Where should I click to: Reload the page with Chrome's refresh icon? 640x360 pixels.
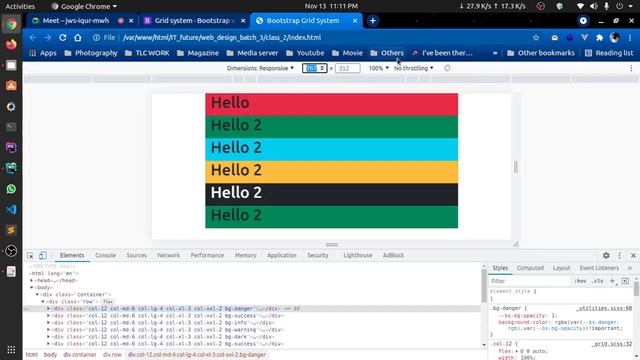coord(62,38)
